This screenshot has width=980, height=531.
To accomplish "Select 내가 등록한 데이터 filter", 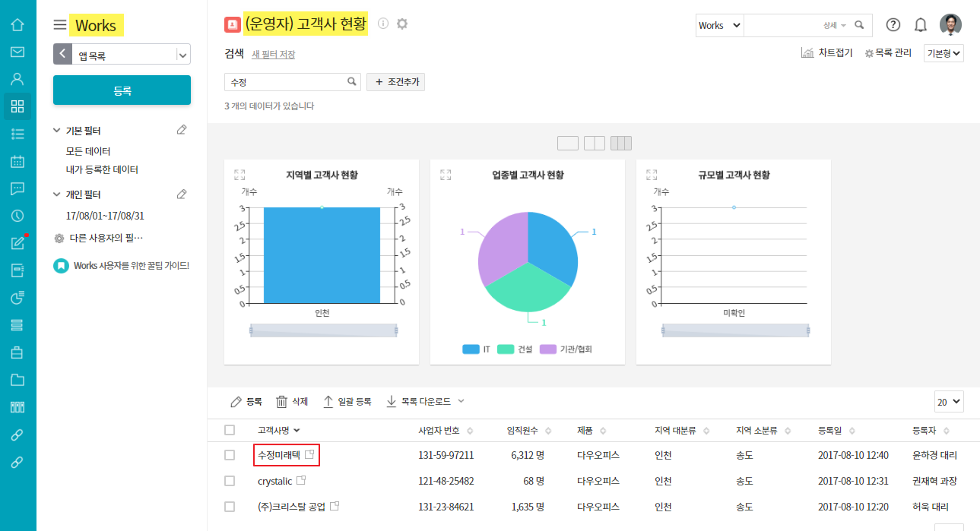I will click(102, 169).
